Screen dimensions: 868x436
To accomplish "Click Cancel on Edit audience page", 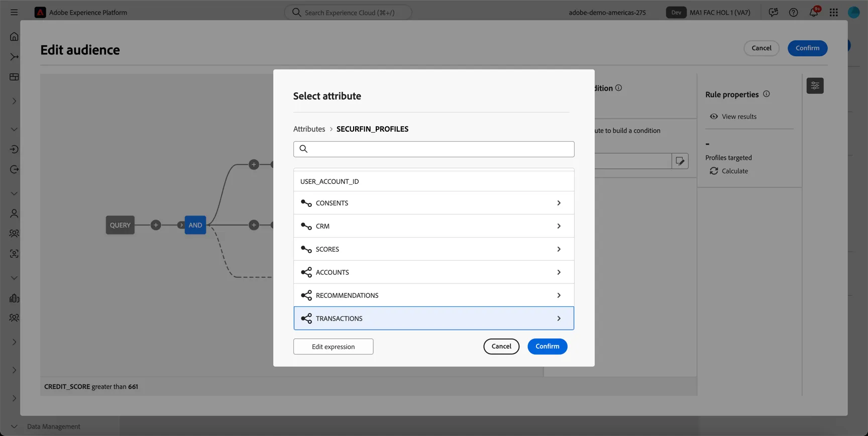I will click(x=761, y=48).
